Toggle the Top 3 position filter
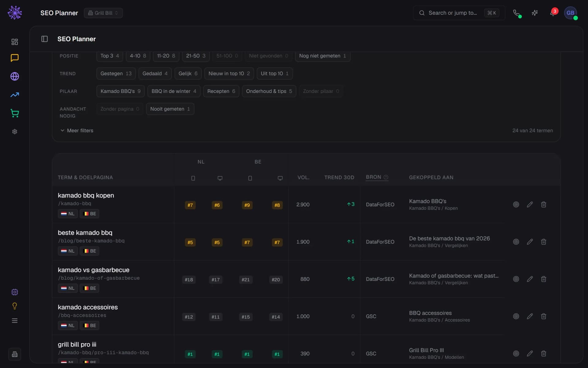 click(x=110, y=56)
